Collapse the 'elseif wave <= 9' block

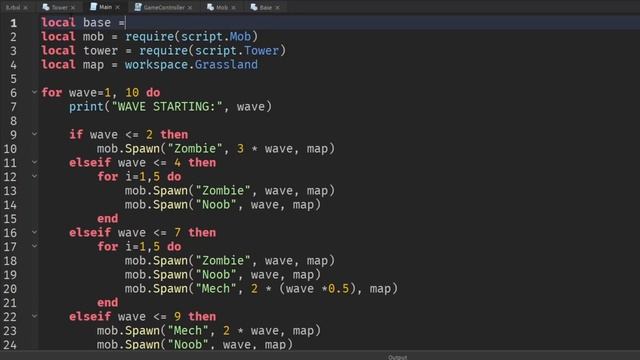pos(34,316)
